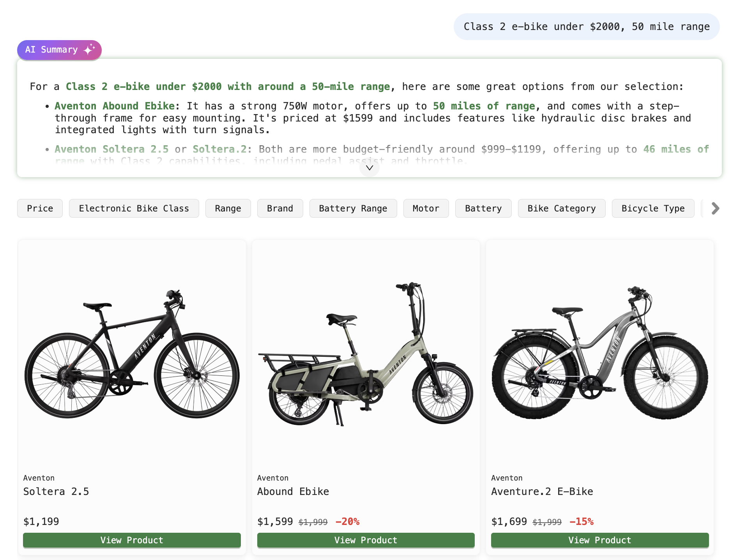Expand the AI summary with the chevron
The image size is (739, 560).
(369, 168)
